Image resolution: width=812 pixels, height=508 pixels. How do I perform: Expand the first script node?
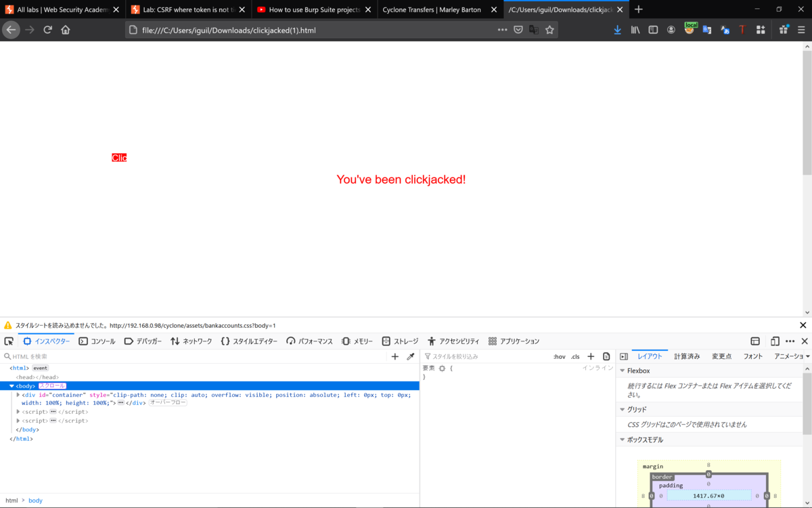pyautogui.click(x=18, y=411)
